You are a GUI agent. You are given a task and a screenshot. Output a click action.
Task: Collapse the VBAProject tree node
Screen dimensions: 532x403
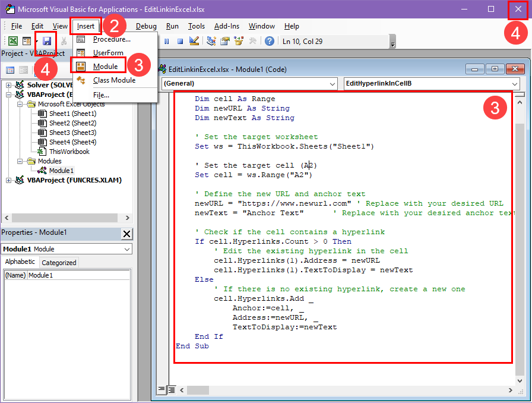(8, 95)
